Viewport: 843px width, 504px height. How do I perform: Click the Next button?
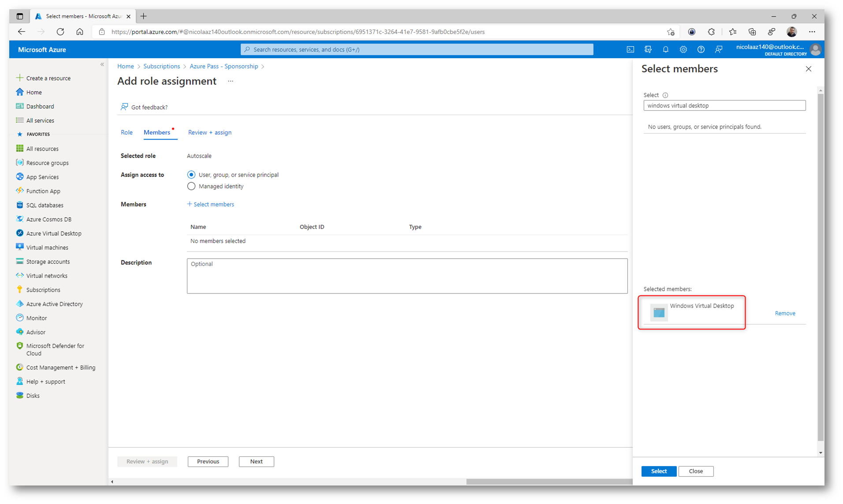point(256,461)
